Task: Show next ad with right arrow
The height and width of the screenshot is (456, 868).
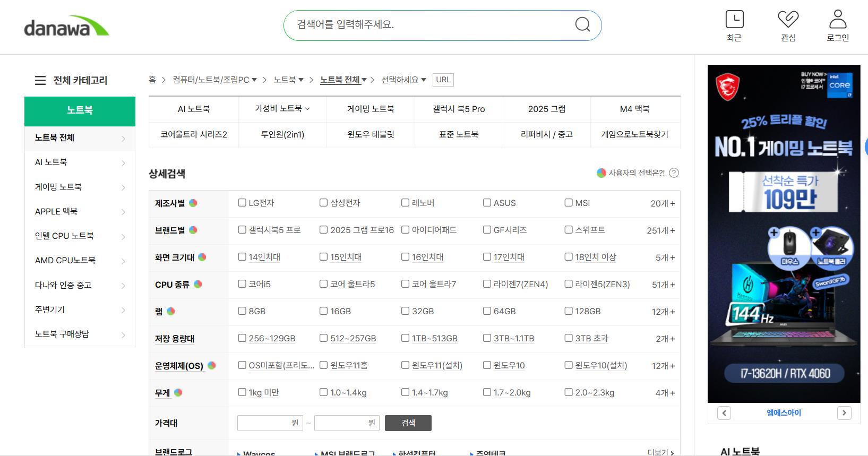Action: tap(844, 413)
